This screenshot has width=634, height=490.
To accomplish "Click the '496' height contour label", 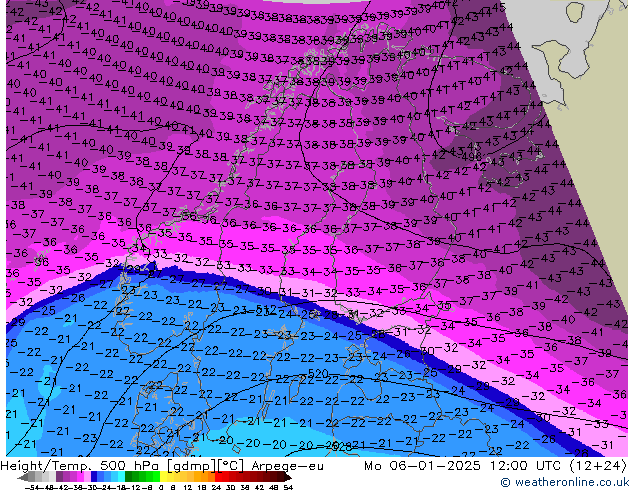I will tap(472, 156).
